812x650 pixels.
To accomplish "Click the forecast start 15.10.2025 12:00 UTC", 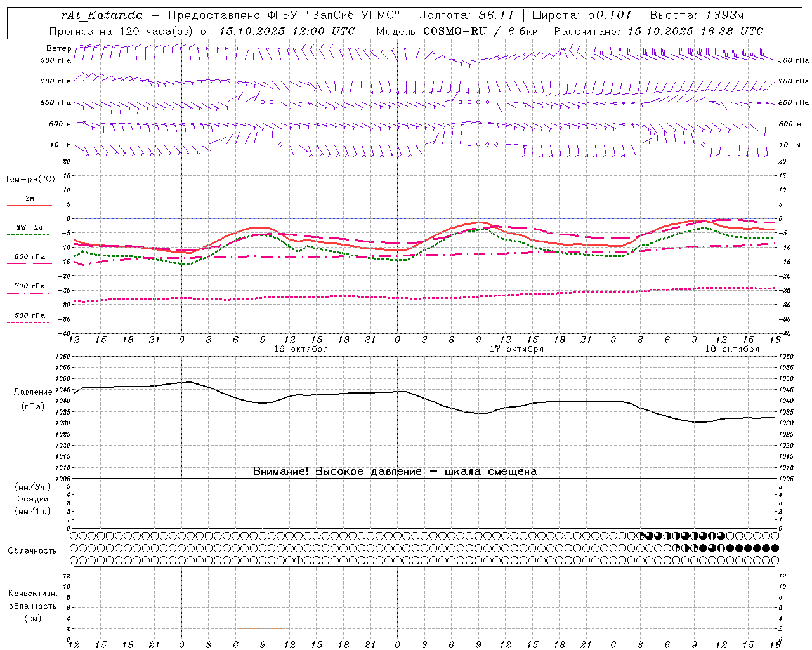I will pyautogui.click(x=287, y=31).
